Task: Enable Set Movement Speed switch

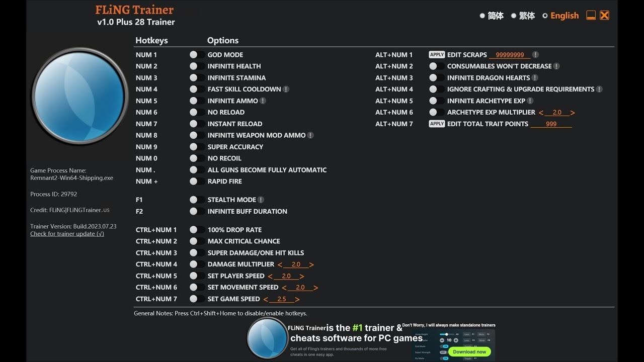Action: [x=197, y=287]
